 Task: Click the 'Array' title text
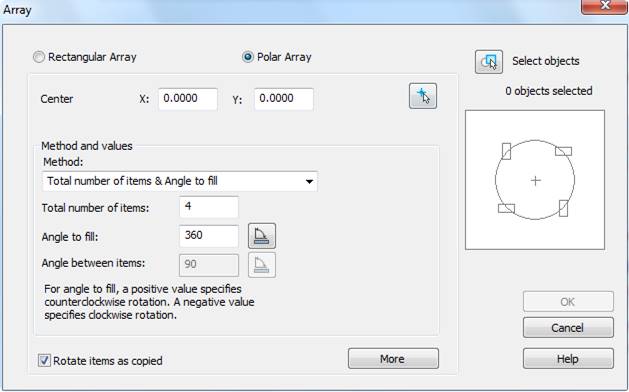(17, 10)
